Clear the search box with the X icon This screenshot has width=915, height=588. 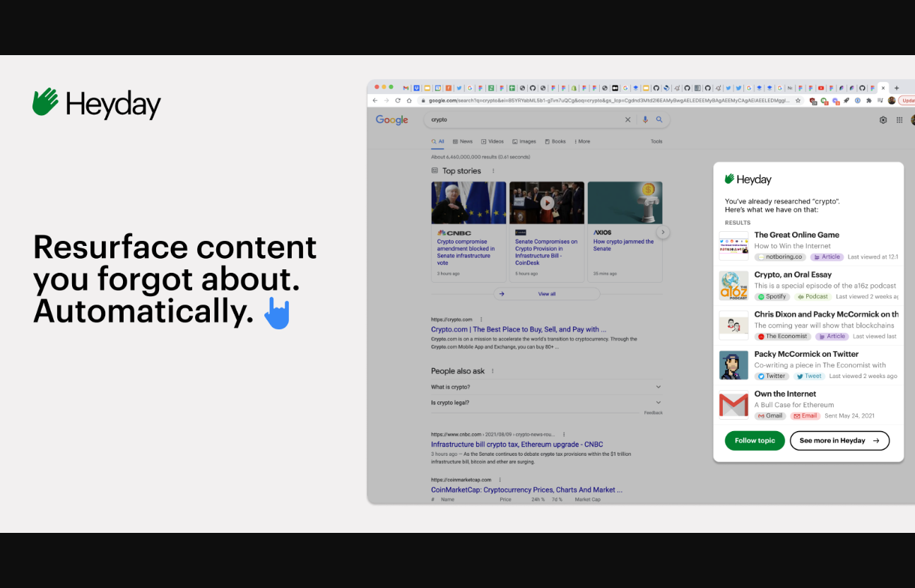pyautogui.click(x=627, y=120)
